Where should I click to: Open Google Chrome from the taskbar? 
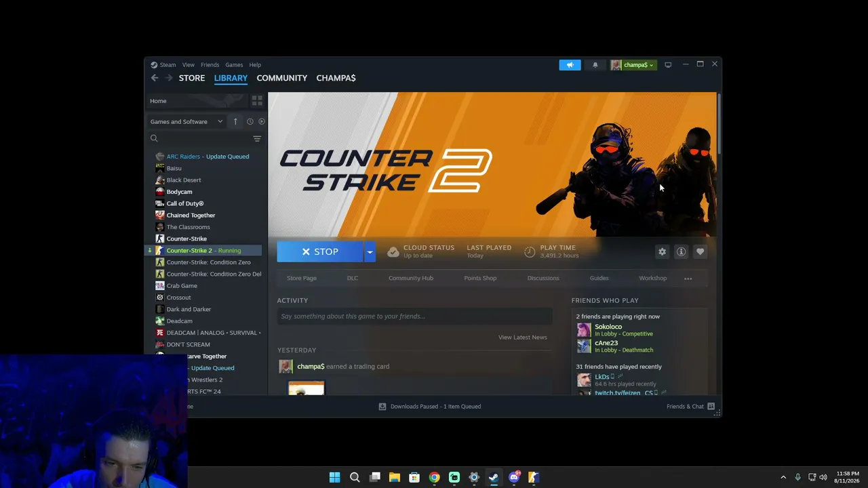pos(434,477)
